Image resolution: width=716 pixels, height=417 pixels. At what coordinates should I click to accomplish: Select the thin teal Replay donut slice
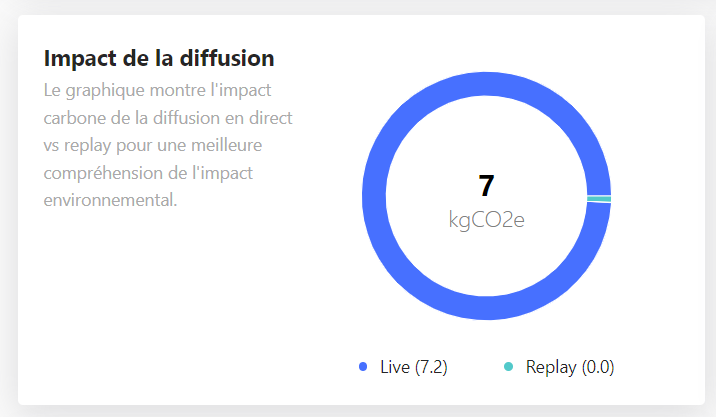point(599,198)
